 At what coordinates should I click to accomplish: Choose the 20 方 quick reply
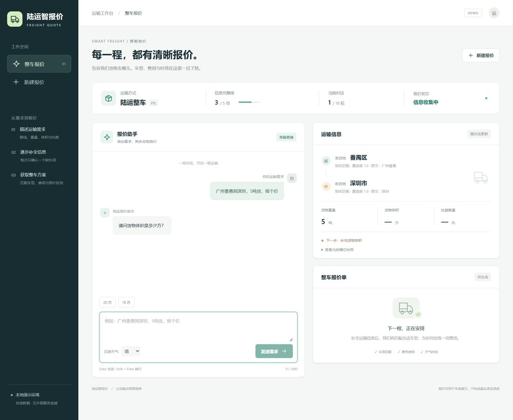click(107, 302)
